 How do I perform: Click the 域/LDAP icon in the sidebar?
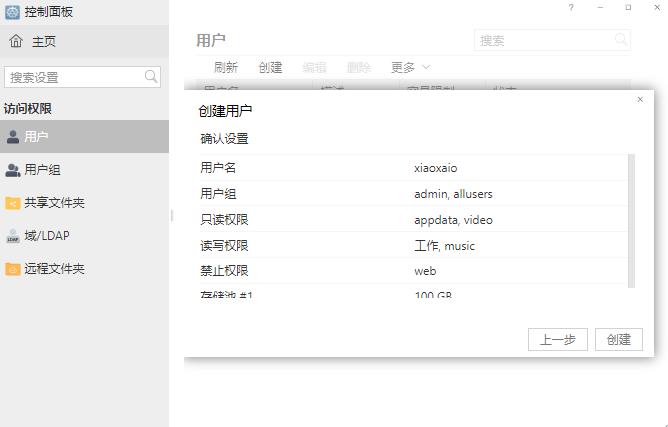point(13,236)
